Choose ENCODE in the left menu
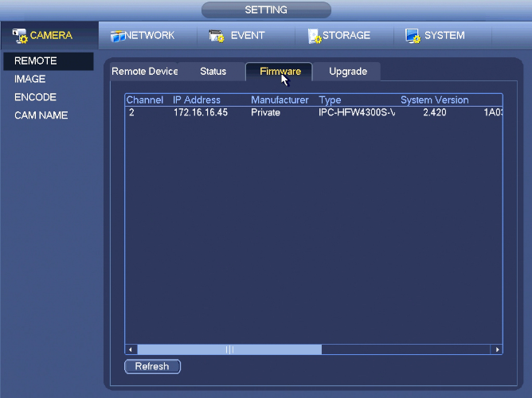 pos(35,97)
